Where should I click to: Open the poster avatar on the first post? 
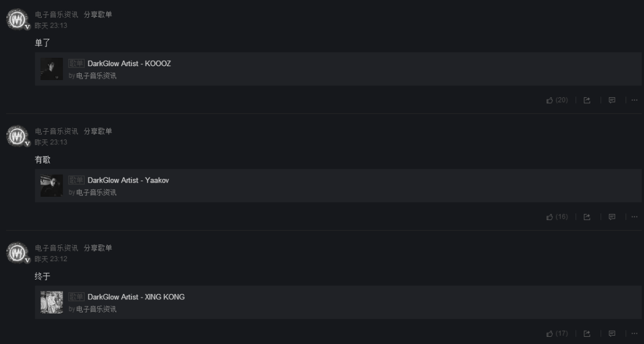[x=17, y=19]
